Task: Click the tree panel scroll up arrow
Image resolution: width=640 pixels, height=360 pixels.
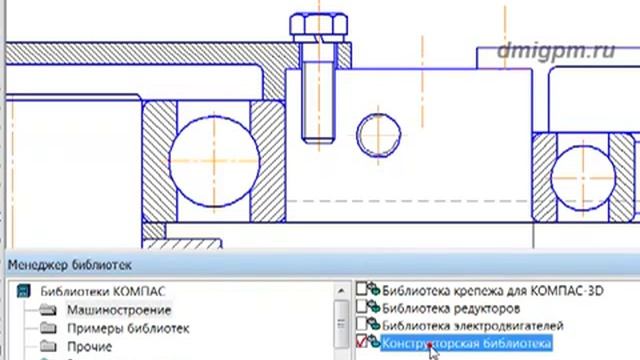Action: pyautogui.click(x=341, y=291)
